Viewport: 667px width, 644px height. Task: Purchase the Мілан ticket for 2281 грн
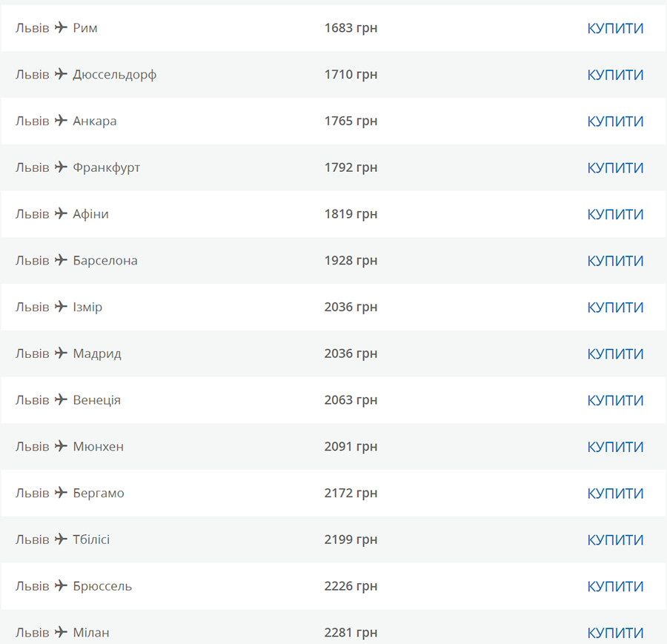tap(615, 633)
